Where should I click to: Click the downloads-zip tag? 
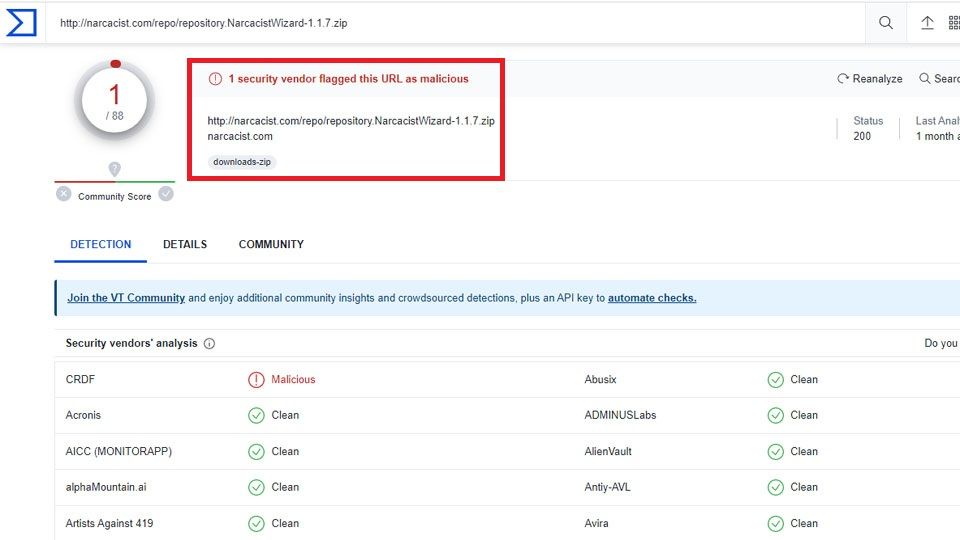click(x=242, y=162)
